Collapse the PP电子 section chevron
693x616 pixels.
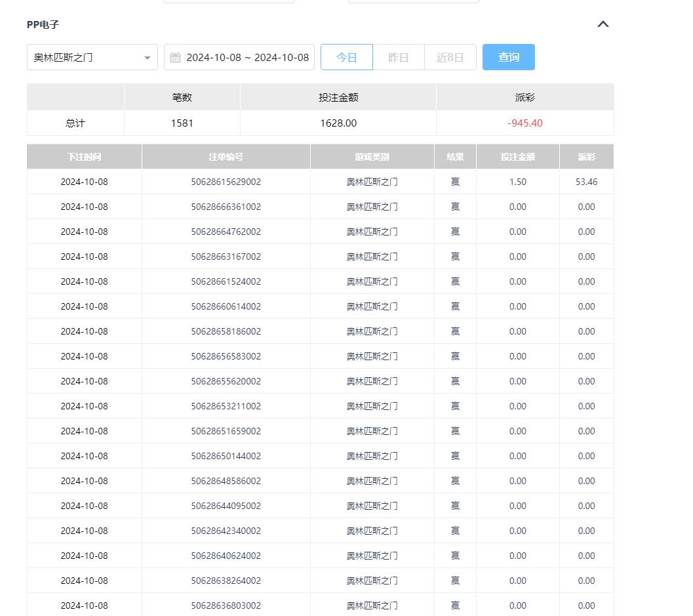point(603,24)
